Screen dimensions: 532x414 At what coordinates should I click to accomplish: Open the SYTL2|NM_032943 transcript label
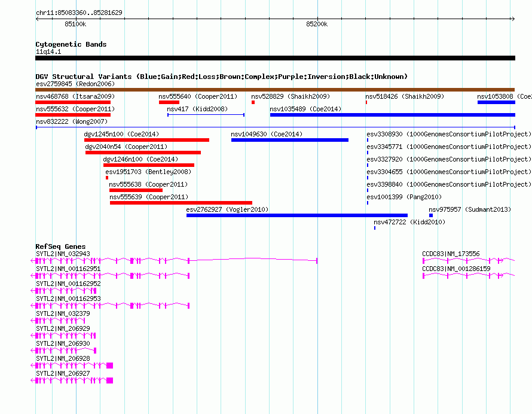63,254
